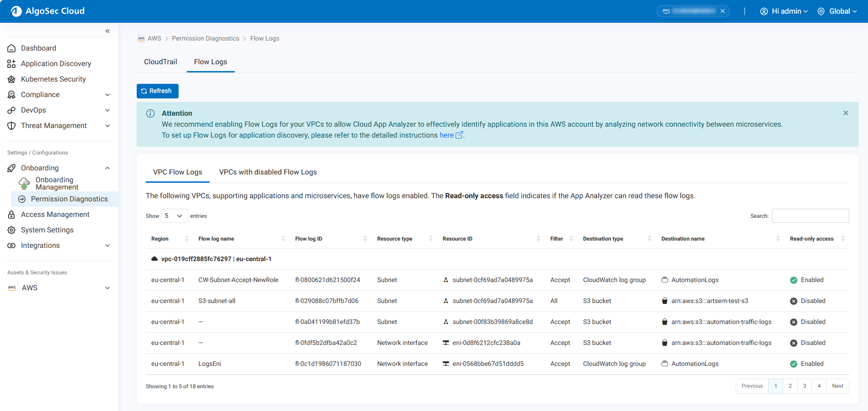
Task: Click the System Settings gear icon
Action: [x=11, y=230]
